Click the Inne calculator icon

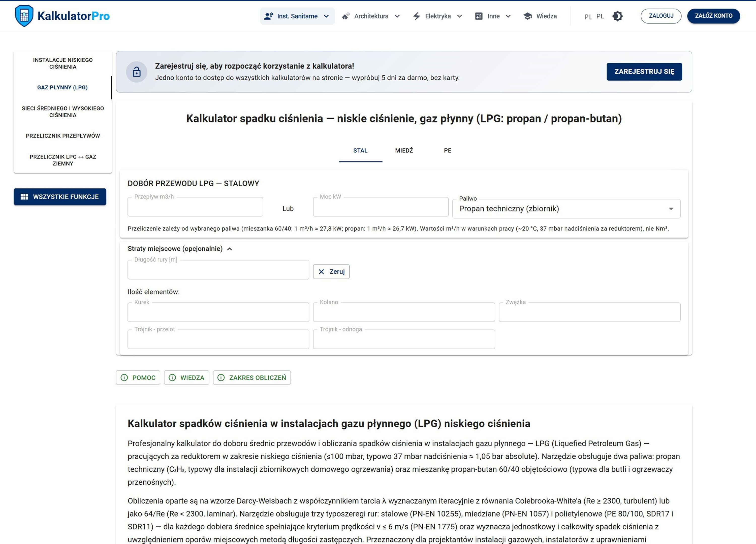(x=479, y=16)
